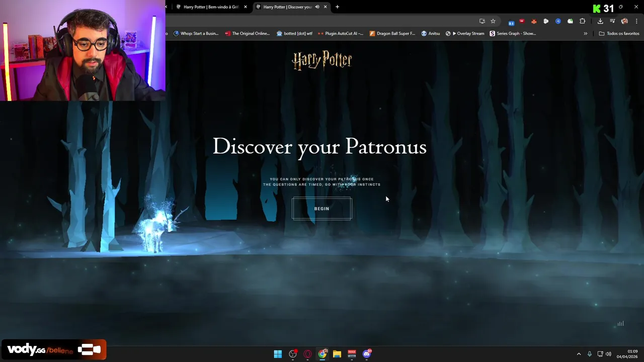Open OBS Studio from the taskbar
Screen dimensions: 644x362
293,354
